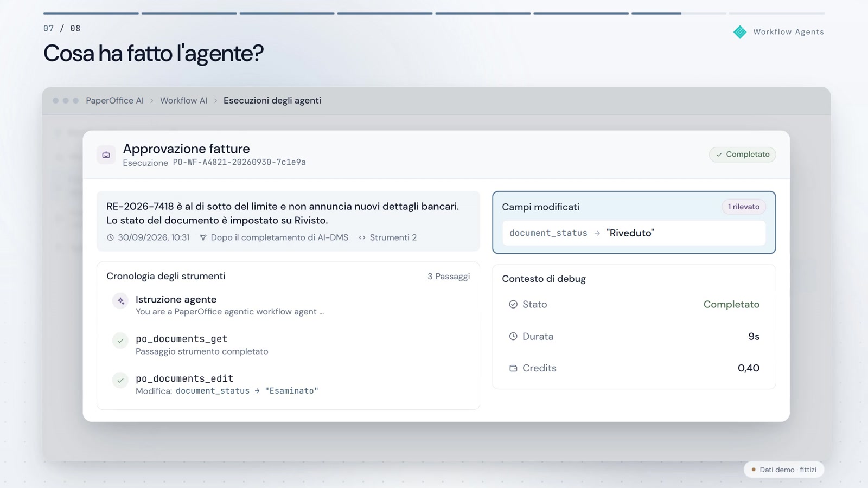The width and height of the screenshot is (868, 488).
Task: Click the green Completato value next to Stato
Action: coord(731,304)
